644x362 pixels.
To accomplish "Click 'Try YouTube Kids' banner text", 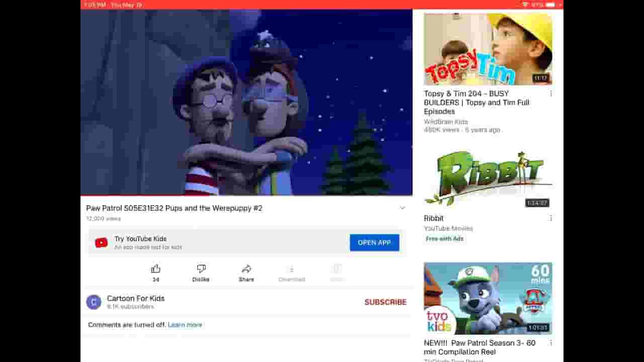I will (140, 239).
